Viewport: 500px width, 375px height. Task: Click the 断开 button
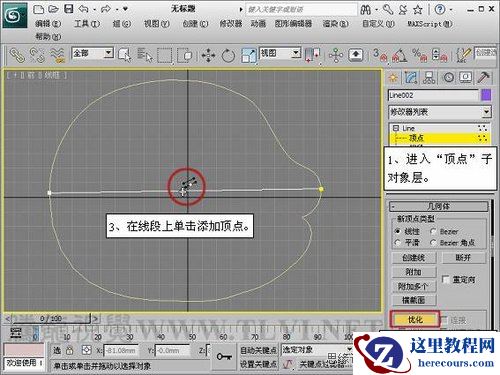(463, 258)
